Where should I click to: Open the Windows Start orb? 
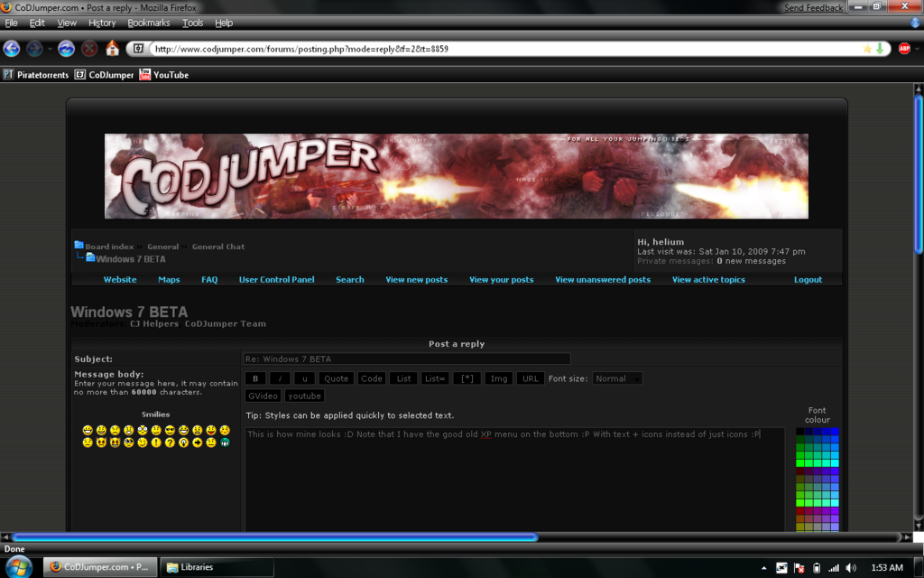point(19,567)
